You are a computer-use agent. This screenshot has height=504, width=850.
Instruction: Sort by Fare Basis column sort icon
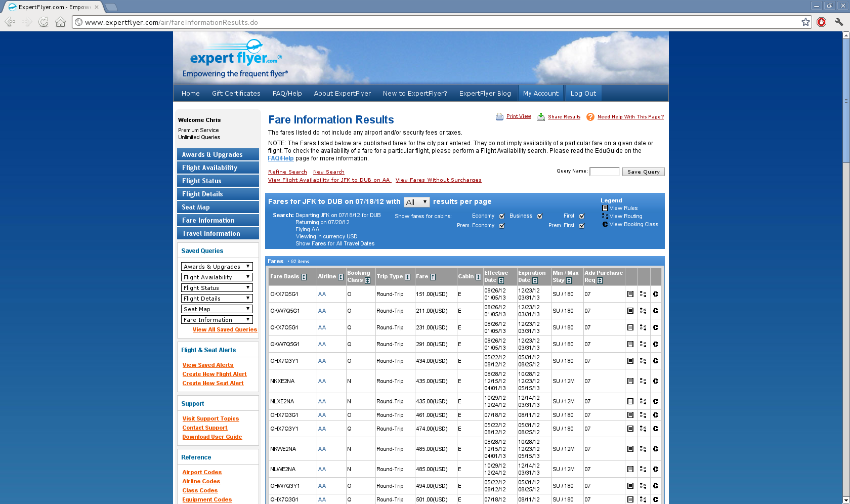304,277
